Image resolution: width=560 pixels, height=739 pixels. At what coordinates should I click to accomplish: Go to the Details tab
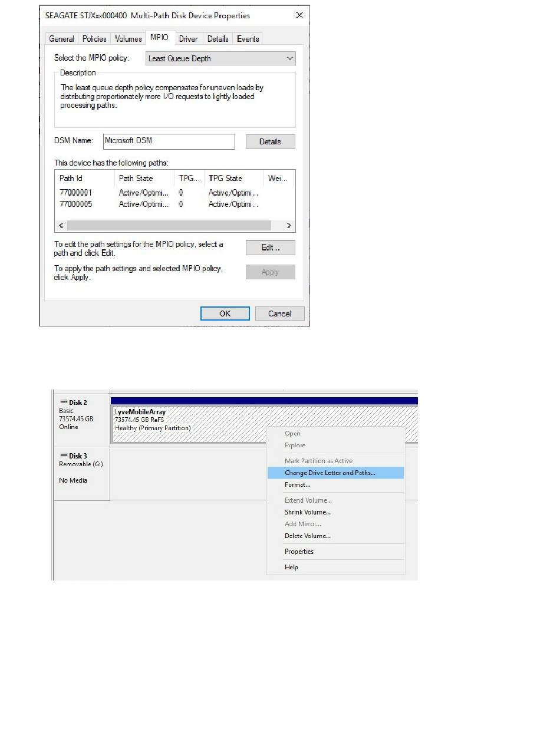pyautogui.click(x=218, y=39)
